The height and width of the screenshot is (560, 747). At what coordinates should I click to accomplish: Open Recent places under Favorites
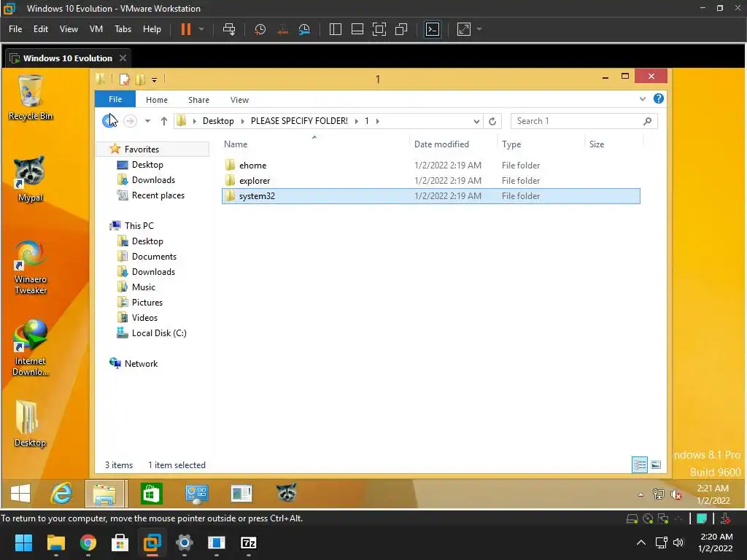click(158, 195)
